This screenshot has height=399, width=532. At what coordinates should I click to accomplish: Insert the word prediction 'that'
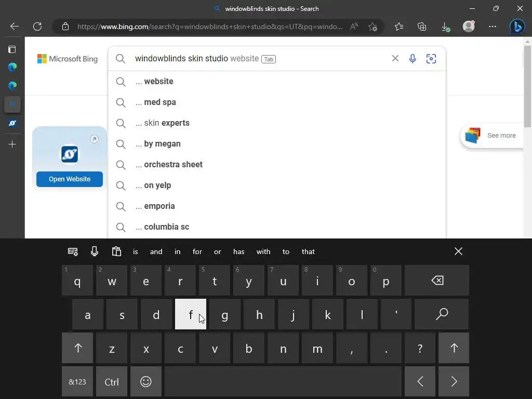(308, 252)
